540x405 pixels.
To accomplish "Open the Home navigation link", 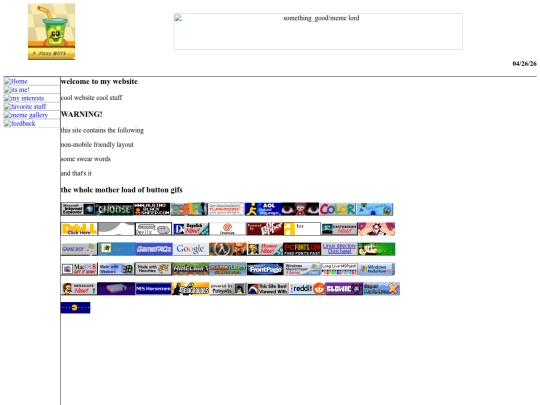I will pyautogui.click(x=16, y=81).
